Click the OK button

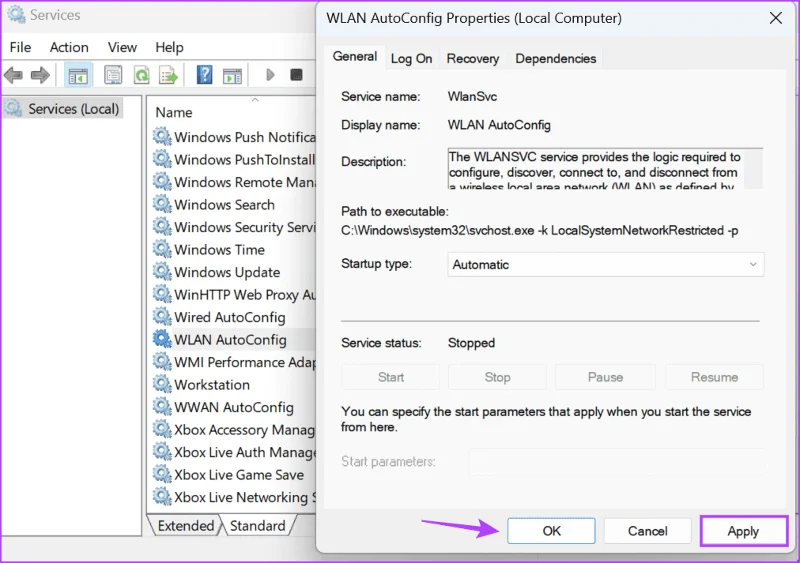pos(551,531)
